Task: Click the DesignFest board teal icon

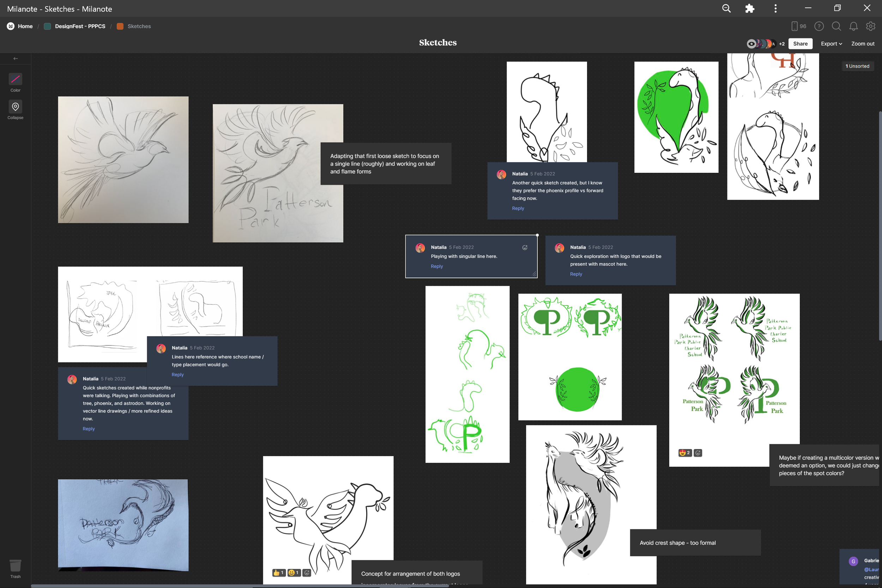Action: pos(47,26)
